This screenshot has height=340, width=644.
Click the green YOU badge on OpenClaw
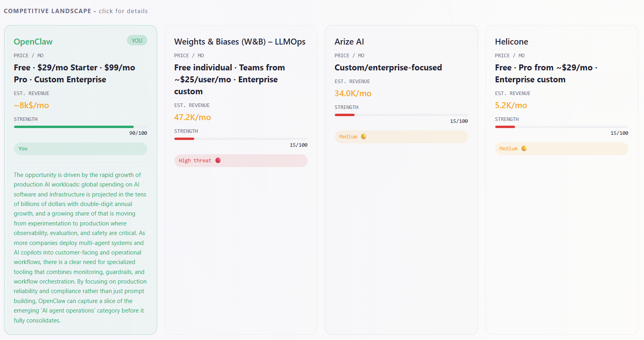click(137, 41)
